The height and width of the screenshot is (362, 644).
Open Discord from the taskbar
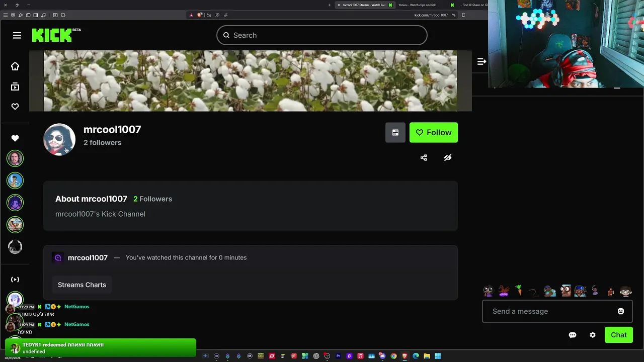coord(382,356)
